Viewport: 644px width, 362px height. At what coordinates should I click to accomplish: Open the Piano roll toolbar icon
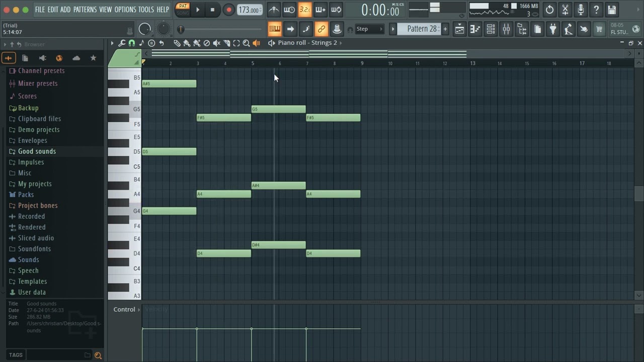pos(475,29)
